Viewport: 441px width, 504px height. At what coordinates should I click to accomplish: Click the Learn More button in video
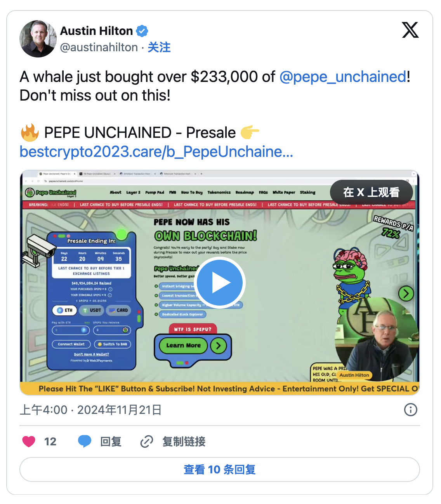183,345
